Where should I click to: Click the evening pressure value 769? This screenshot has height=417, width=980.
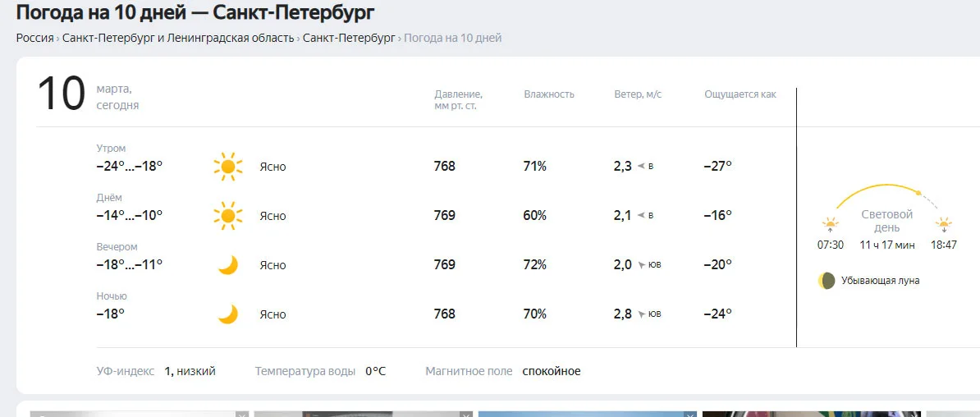(444, 264)
